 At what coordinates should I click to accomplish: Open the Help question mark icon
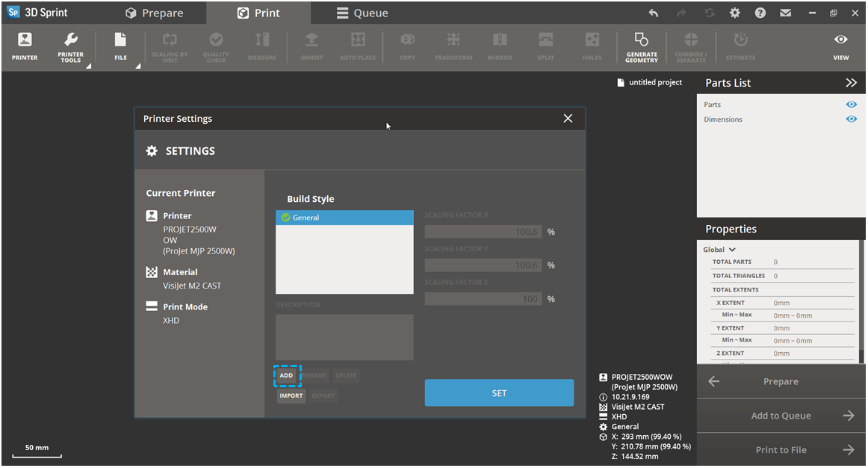[760, 13]
